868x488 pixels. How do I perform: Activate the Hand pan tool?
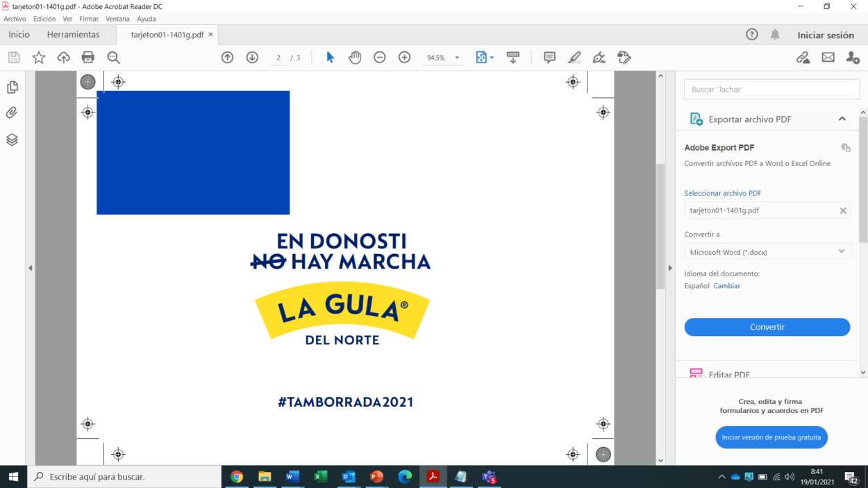(x=355, y=58)
